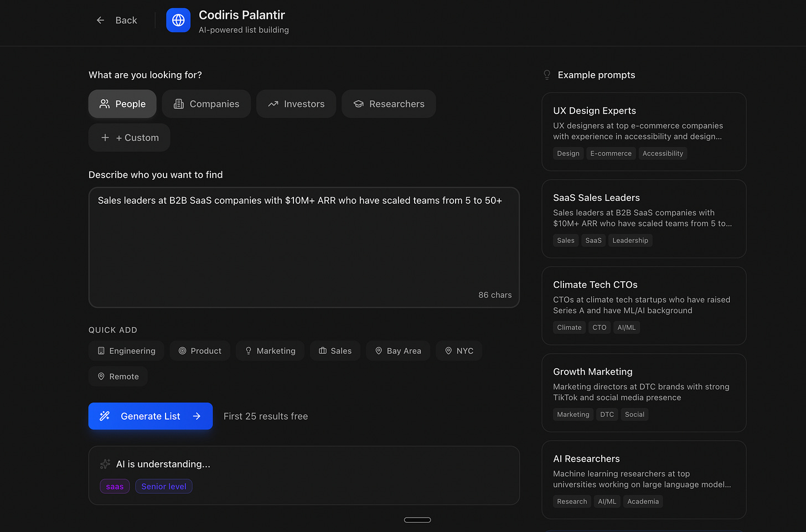This screenshot has width=806, height=532.
Task: Quick add the Product filter
Action: tap(200, 351)
